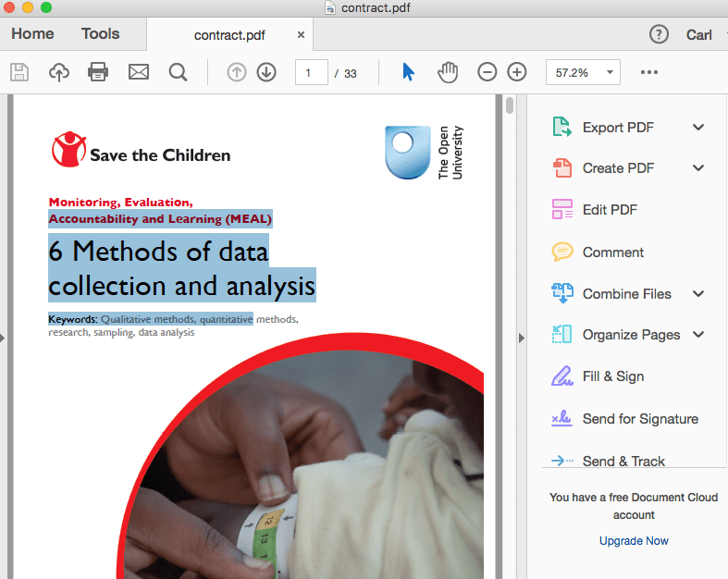The height and width of the screenshot is (579, 728).
Task: Open the Tools tab
Action: (100, 34)
